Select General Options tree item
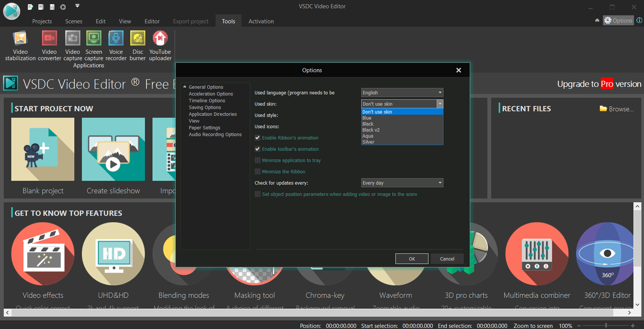644x329 pixels. click(x=206, y=87)
